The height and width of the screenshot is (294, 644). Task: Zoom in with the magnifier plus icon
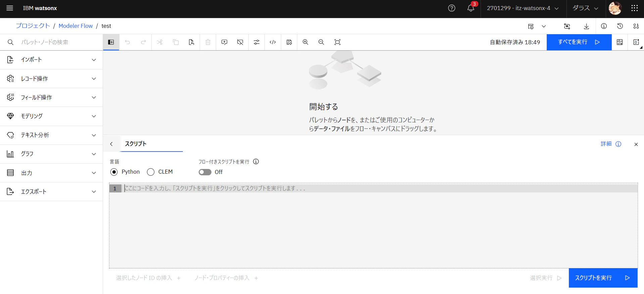(x=305, y=42)
